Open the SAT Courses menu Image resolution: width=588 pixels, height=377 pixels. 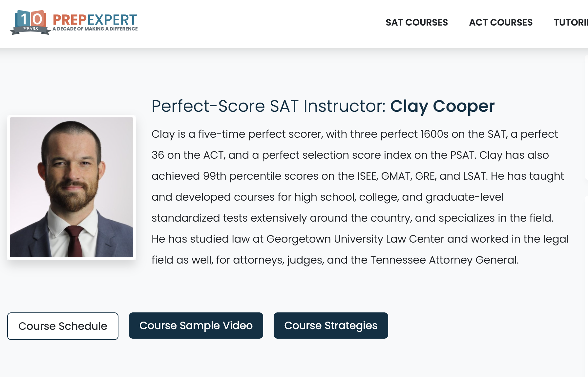[x=416, y=22]
